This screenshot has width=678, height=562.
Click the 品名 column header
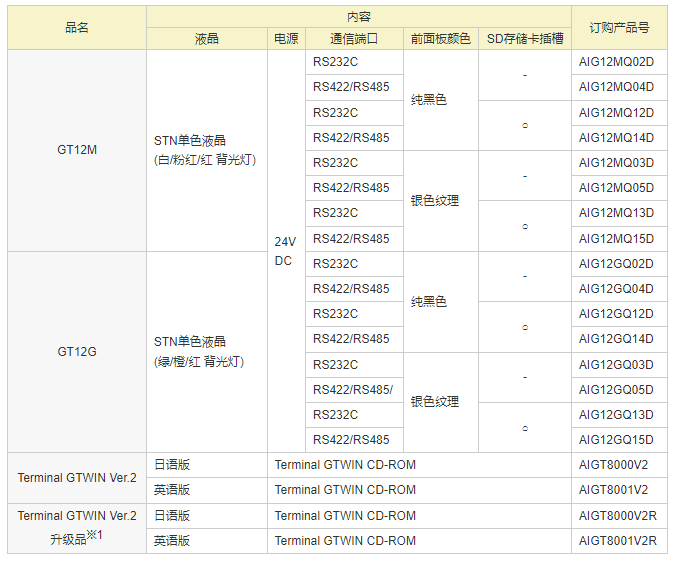point(77,28)
